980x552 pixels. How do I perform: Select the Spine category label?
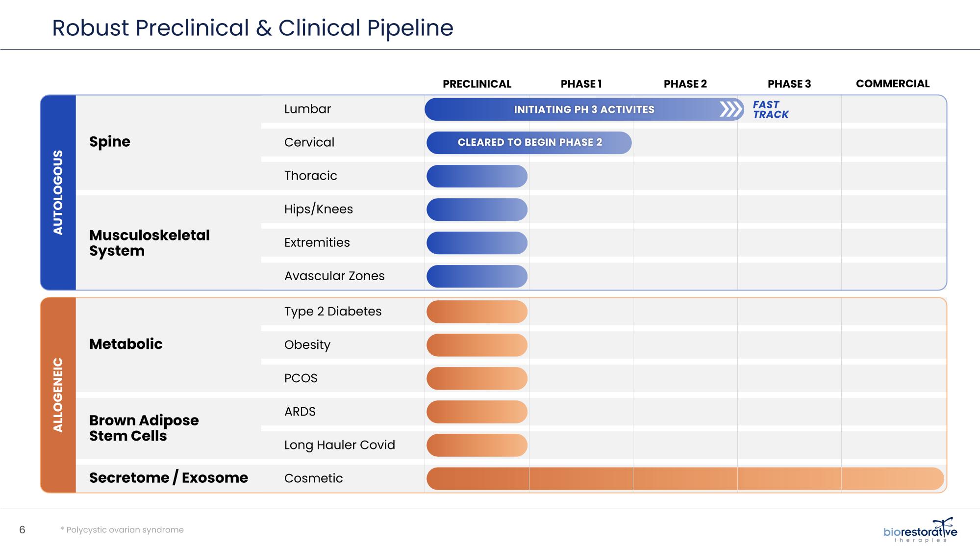click(110, 142)
